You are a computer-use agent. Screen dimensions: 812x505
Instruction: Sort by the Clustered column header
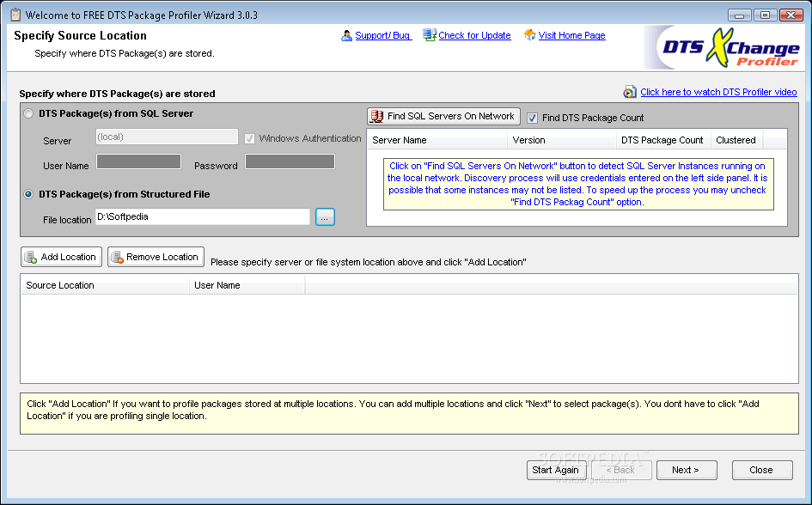click(736, 140)
